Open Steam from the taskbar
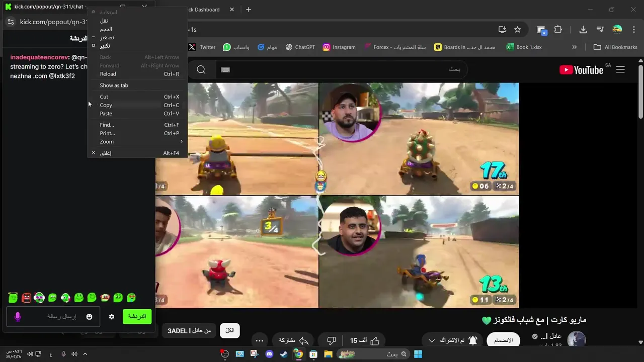The image size is (644, 362). tap(284, 354)
